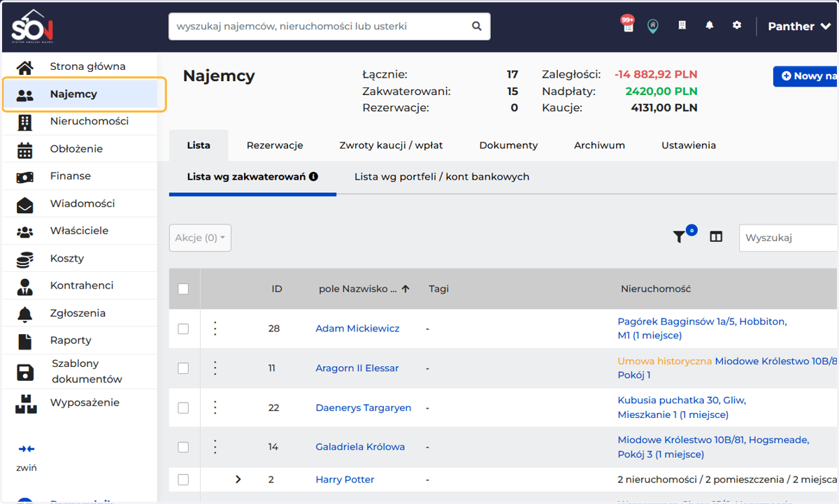This screenshot has width=839, height=504.
Task: Open row menu dots for Galadriela Królowa
Action: coord(215,447)
